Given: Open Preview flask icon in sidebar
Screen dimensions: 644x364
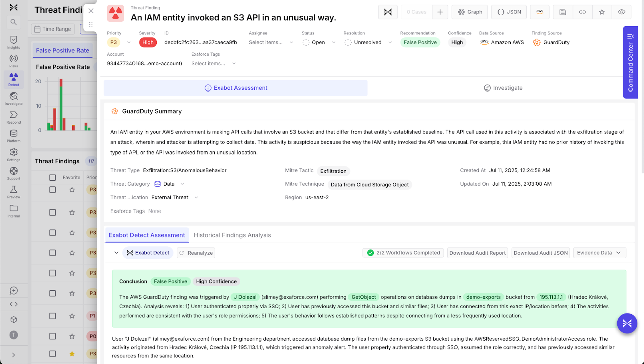Looking at the screenshot, I should coord(14,192).
